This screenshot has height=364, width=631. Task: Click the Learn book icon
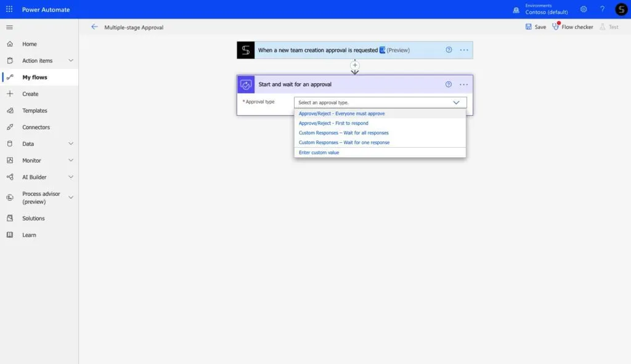point(10,235)
